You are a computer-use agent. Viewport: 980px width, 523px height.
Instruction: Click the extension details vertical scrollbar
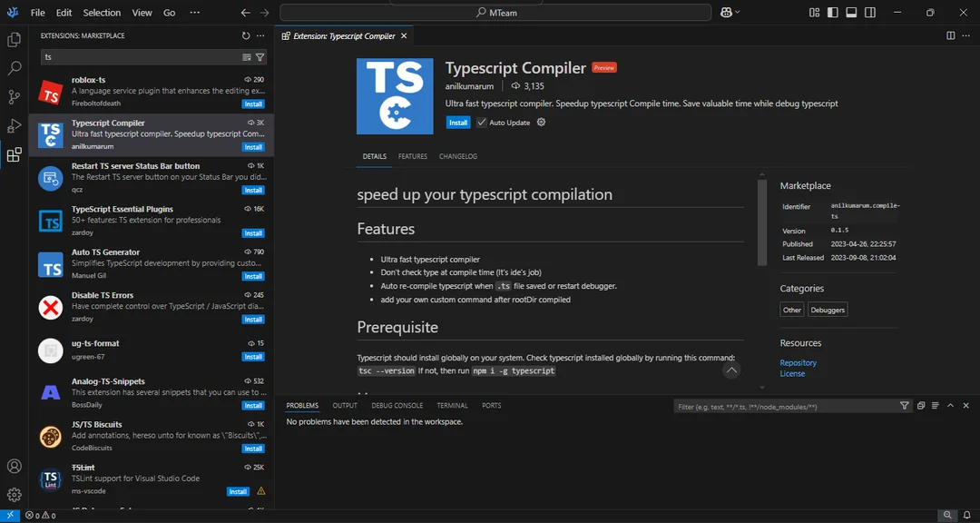(x=762, y=222)
